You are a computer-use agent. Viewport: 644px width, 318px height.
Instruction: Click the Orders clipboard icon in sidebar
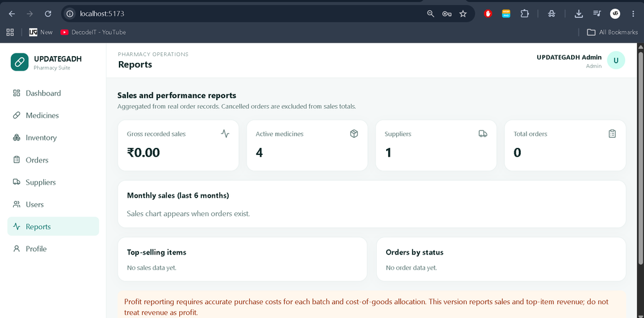coord(16,159)
